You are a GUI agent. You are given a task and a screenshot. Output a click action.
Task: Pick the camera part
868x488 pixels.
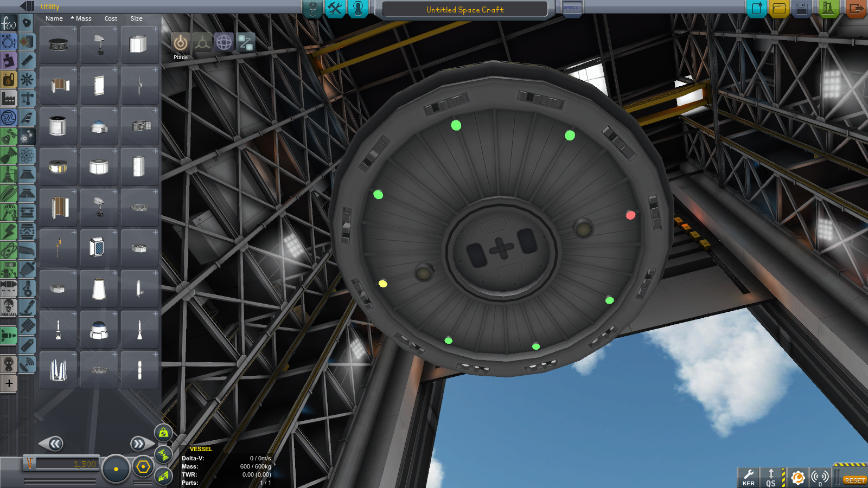(x=140, y=126)
